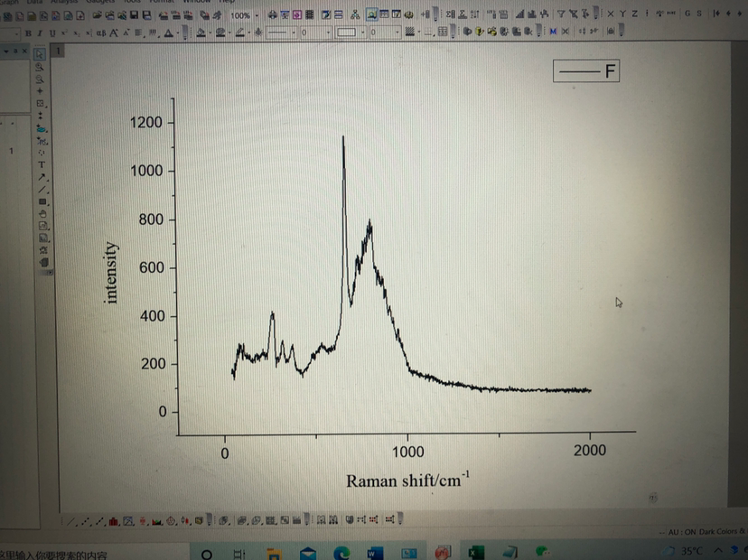Click the Z axis toolbar button
The height and width of the screenshot is (560, 748).
point(634,14)
